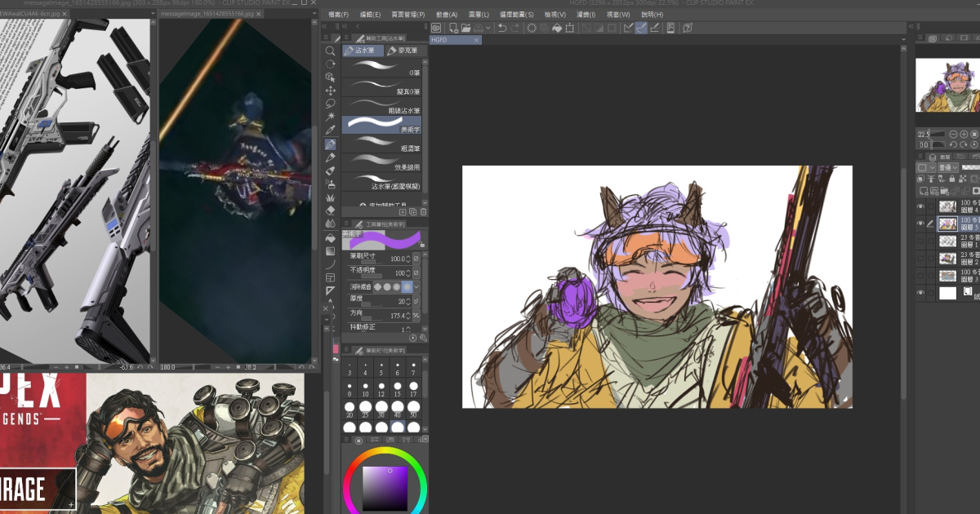
Task: Select the Eyedropper tool
Action: tap(331, 131)
